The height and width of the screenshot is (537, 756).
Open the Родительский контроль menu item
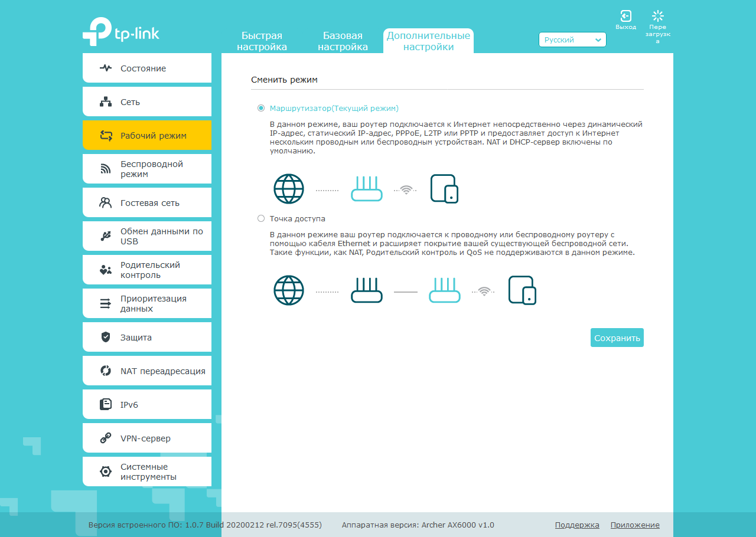tap(147, 270)
